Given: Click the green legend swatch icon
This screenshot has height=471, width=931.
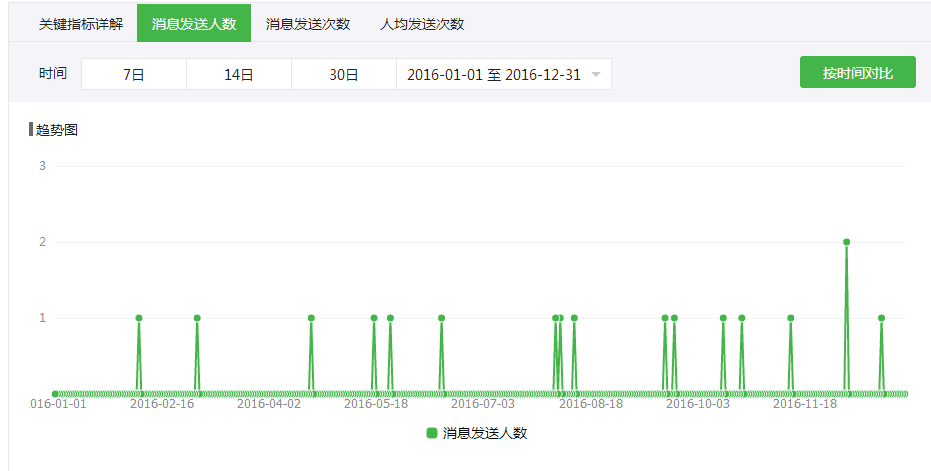Looking at the screenshot, I should [x=432, y=433].
